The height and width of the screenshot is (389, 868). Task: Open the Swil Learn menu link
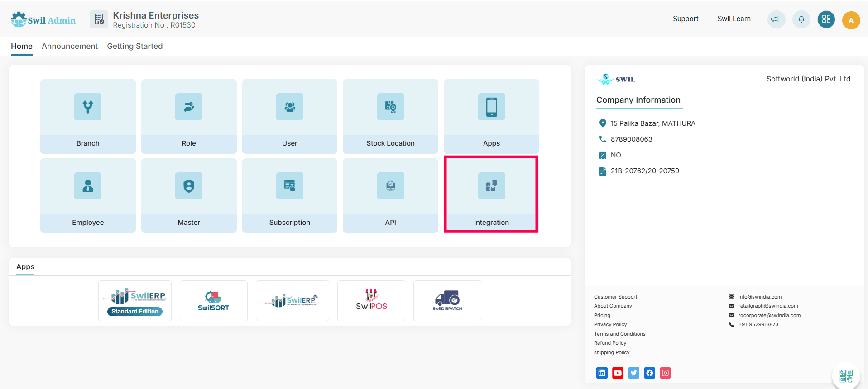[734, 19]
